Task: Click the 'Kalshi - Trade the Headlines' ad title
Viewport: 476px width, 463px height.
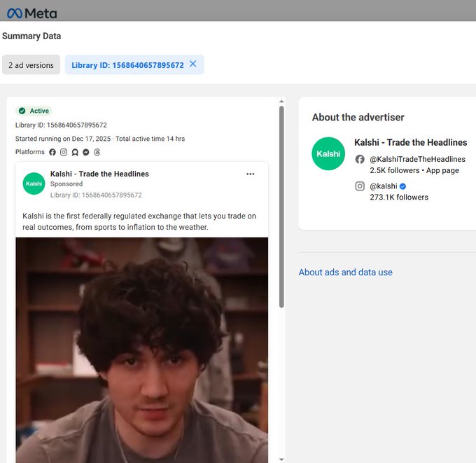Action: (x=99, y=174)
